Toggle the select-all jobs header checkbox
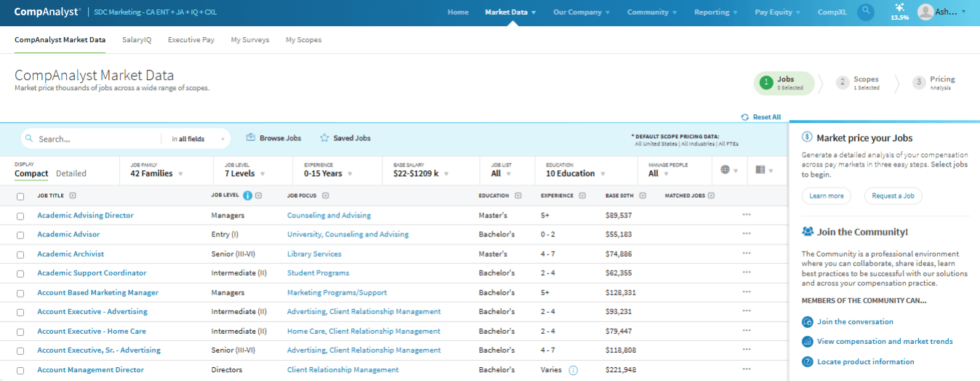Viewport: 980px width, 381px height. click(20, 196)
